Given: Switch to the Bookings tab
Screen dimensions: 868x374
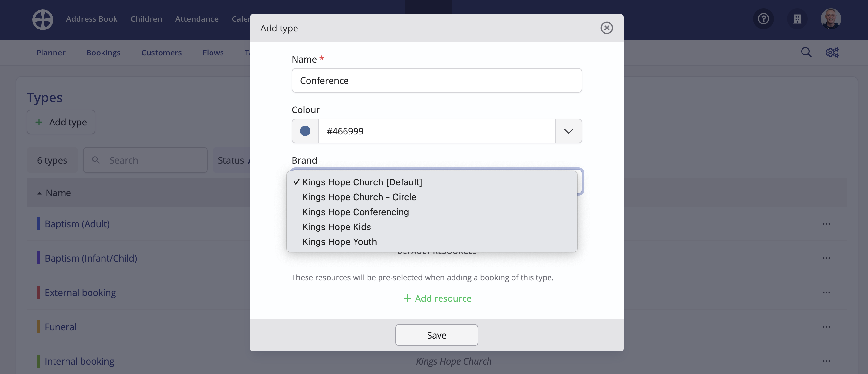Looking at the screenshot, I should (103, 52).
